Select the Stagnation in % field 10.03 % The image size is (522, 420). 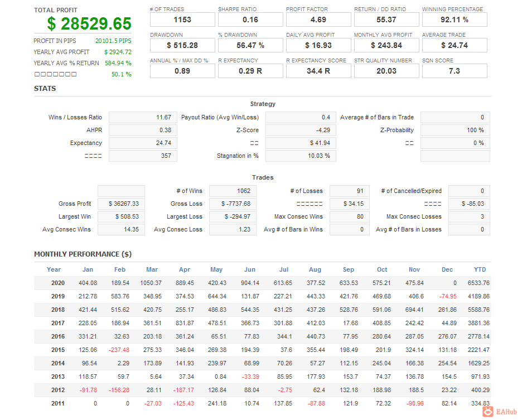tap(301, 156)
